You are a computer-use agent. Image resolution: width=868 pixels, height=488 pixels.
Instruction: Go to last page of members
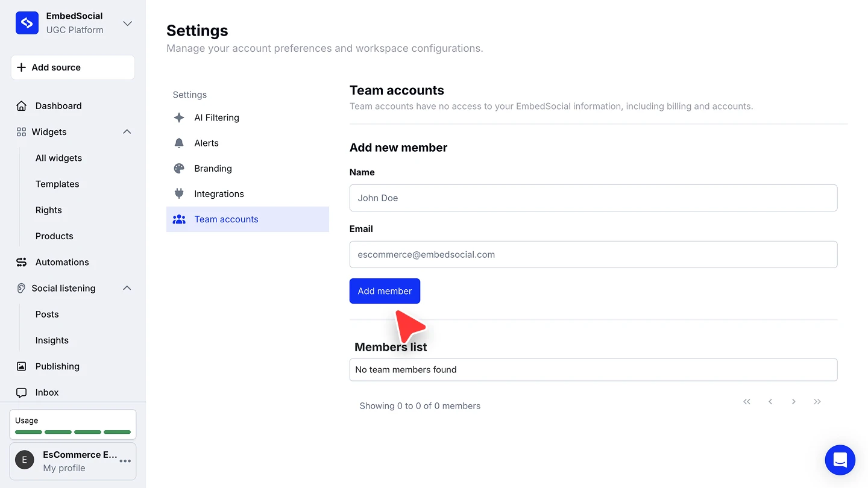[x=817, y=401]
